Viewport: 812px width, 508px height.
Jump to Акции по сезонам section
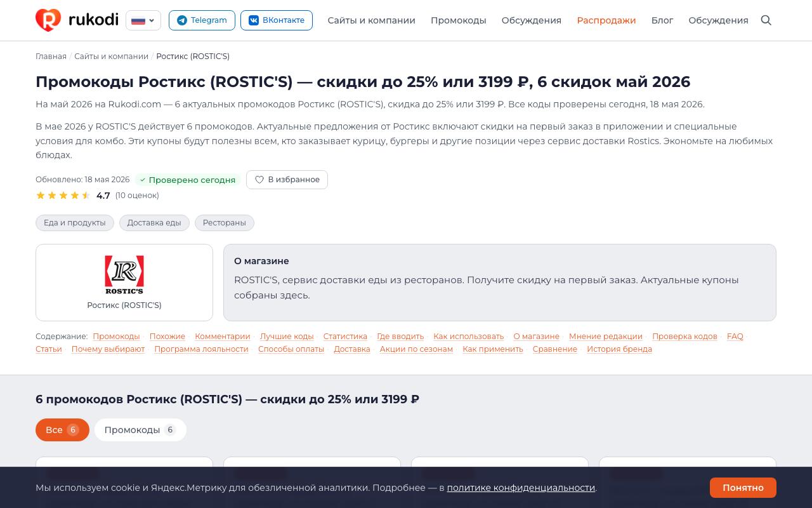[x=416, y=349]
